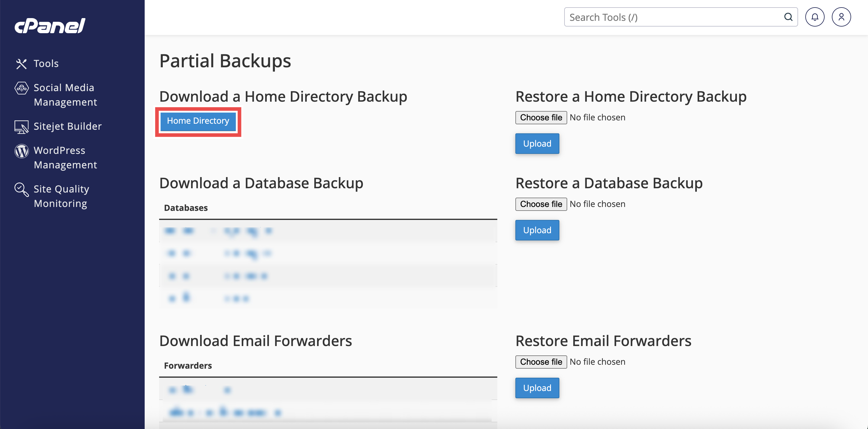Upload the Database Backup file
The image size is (868, 429).
pos(537,230)
